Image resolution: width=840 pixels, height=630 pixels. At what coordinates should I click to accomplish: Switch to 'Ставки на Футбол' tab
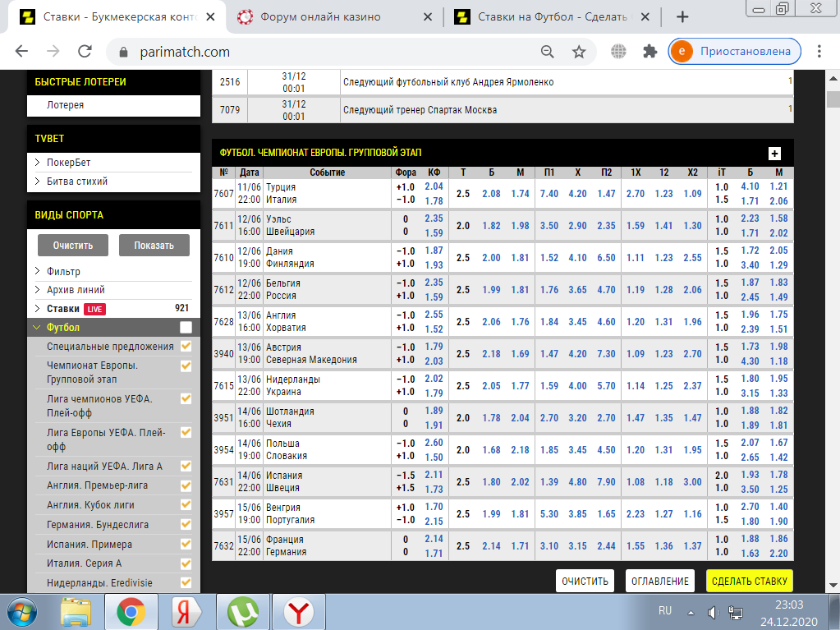(552, 17)
